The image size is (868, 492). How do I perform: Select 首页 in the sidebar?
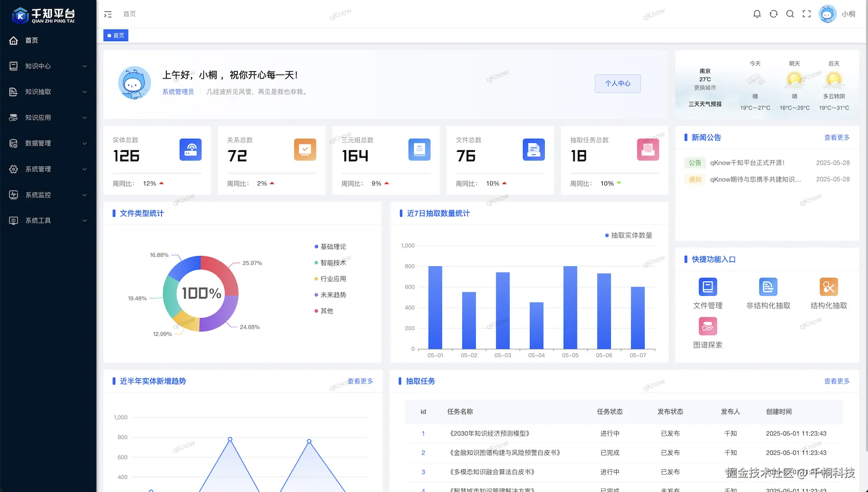click(32, 41)
